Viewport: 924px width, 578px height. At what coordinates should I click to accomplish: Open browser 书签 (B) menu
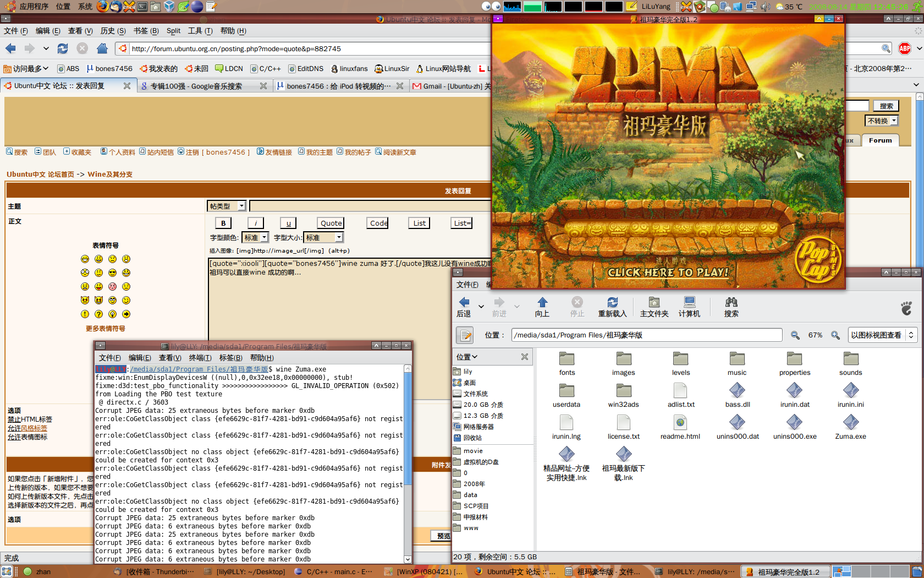tap(146, 31)
